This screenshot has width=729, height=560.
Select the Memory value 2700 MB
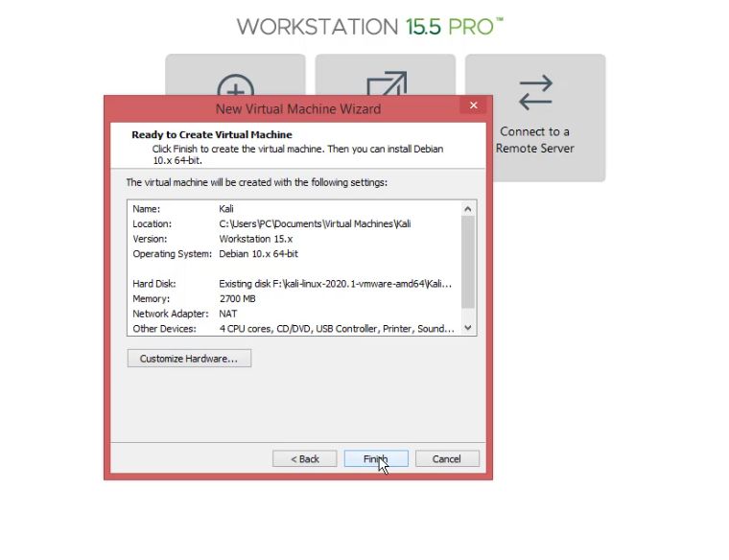pyautogui.click(x=237, y=298)
